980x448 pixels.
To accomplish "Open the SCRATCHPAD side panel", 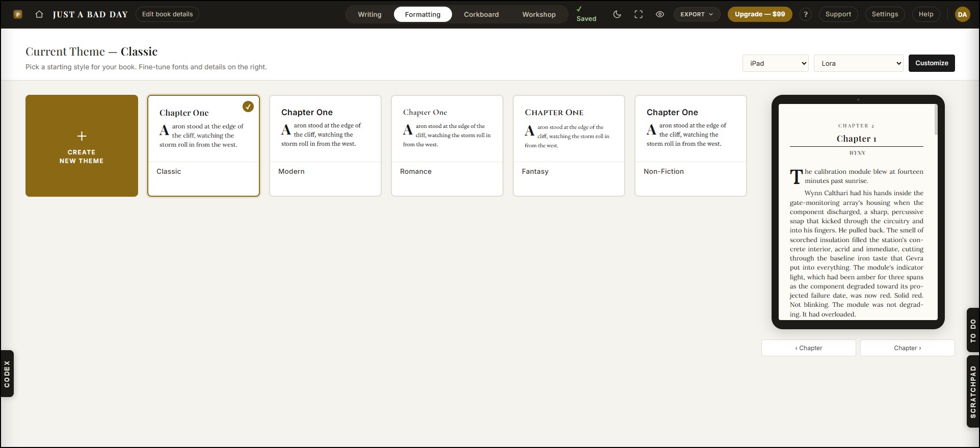I will point(973,391).
